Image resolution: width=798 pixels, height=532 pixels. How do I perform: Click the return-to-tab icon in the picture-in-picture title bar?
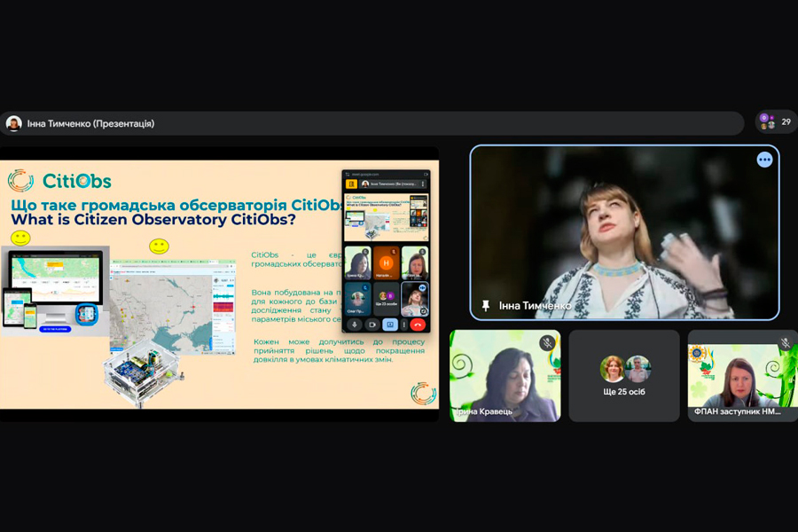426,174
